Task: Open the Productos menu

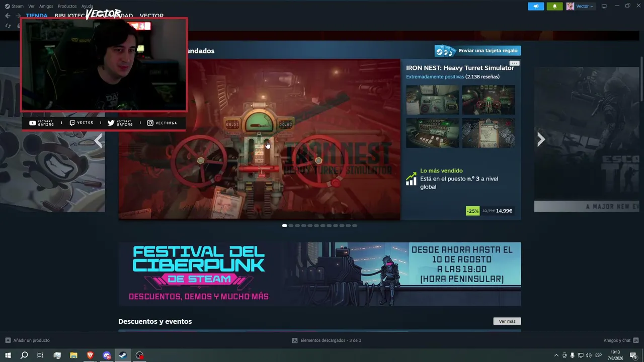Action: tap(67, 7)
